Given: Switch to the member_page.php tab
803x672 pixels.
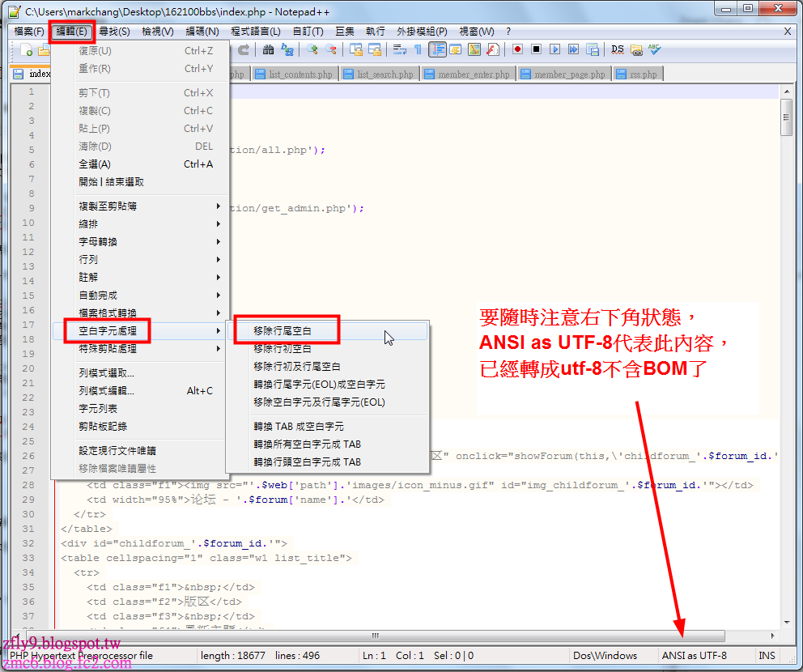Looking at the screenshot, I should [564, 74].
